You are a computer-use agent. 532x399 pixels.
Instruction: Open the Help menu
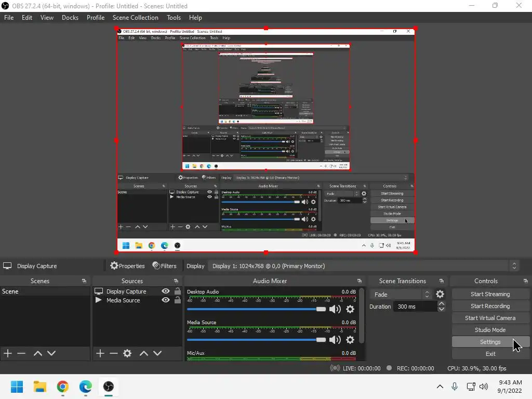click(195, 18)
